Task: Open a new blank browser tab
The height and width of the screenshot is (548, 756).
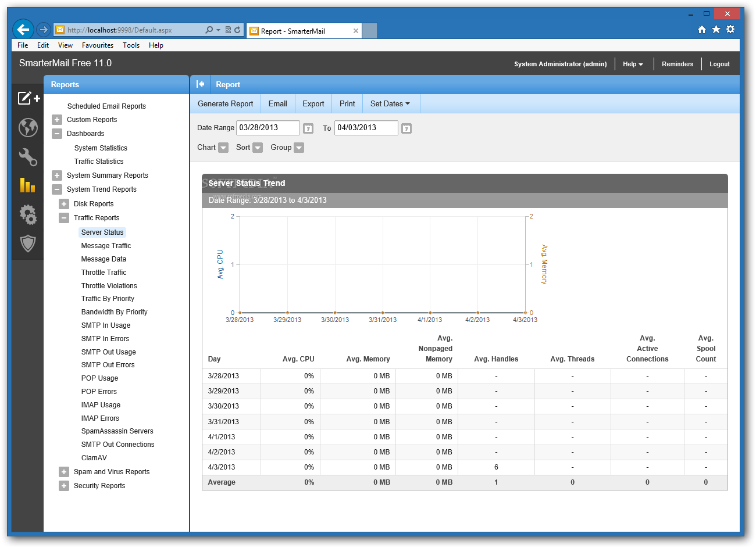Action: tap(370, 31)
